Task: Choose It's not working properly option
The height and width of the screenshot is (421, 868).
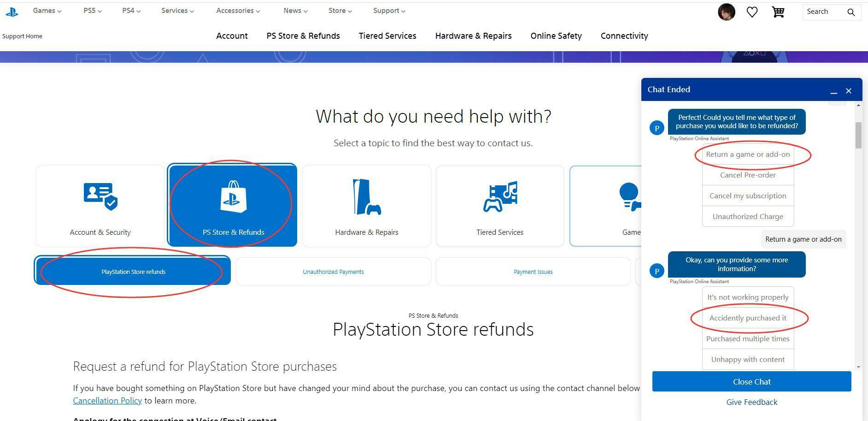Action: [748, 297]
